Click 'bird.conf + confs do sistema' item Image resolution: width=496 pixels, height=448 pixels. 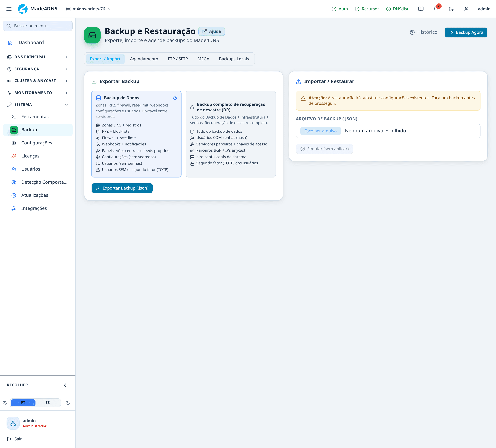(218, 157)
